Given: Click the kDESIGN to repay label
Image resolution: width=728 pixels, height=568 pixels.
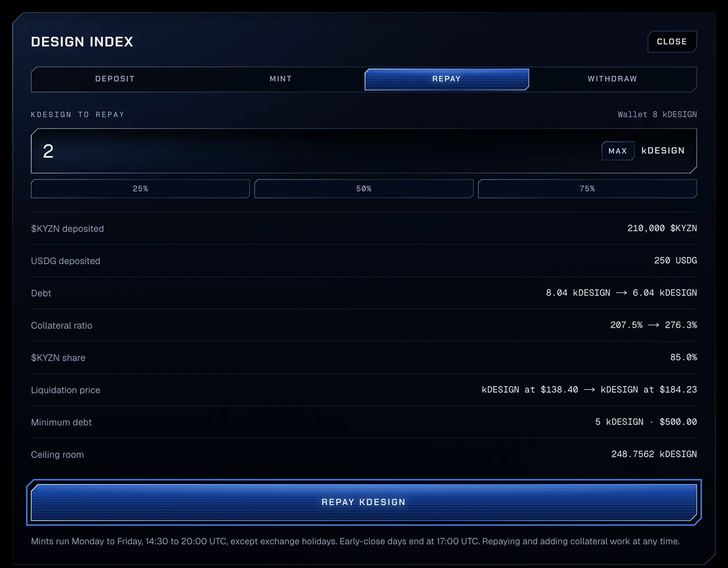Looking at the screenshot, I should coord(78,115).
